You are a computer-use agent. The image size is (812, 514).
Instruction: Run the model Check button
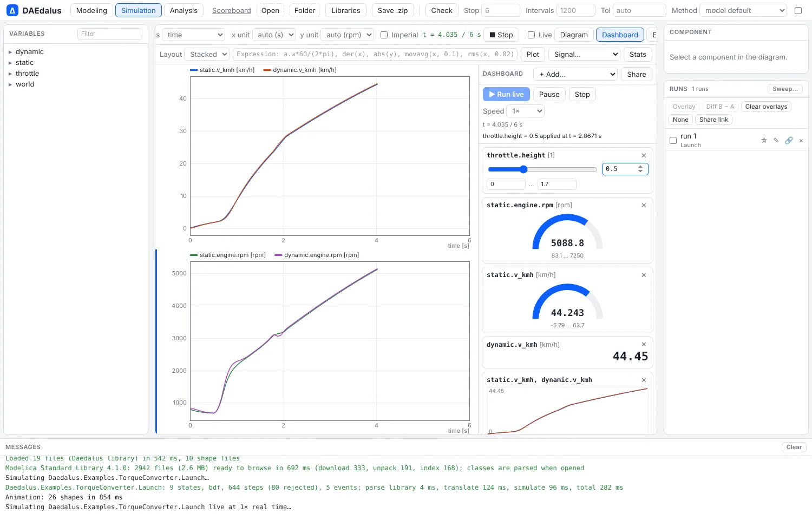[x=442, y=10]
